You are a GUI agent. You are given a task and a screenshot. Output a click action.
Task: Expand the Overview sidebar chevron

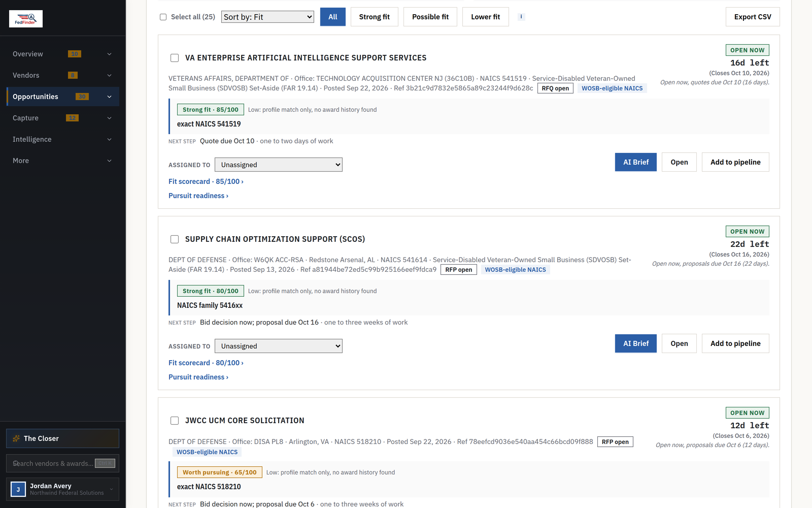pyautogui.click(x=109, y=54)
